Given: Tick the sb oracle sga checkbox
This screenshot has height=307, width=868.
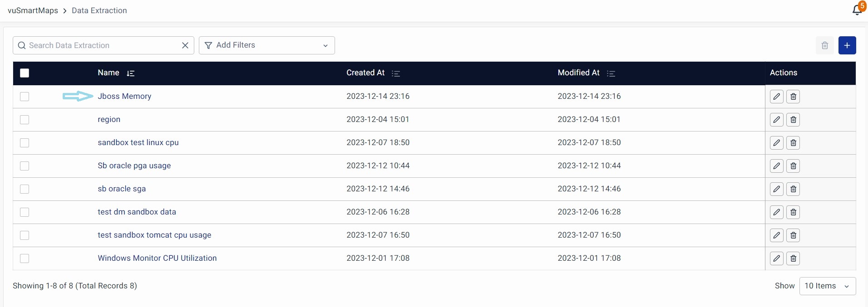Looking at the screenshot, I should click(x=25, y=189).
